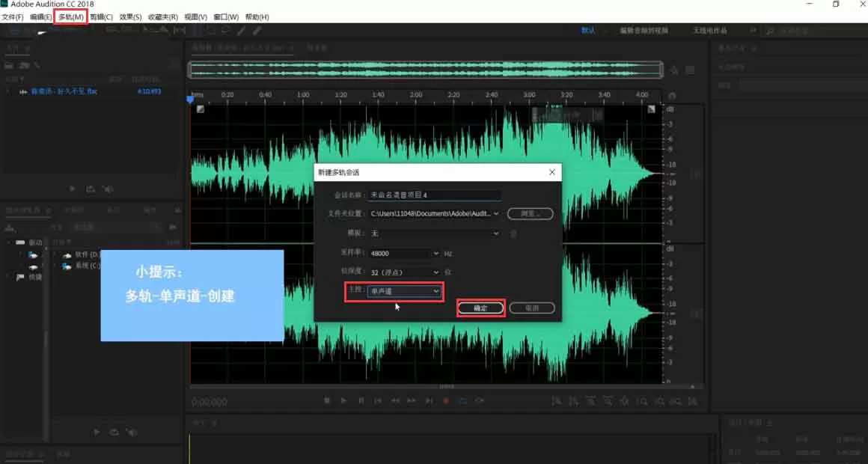
Task: Open the template 无 dropdown
Action: coord(435,233)
